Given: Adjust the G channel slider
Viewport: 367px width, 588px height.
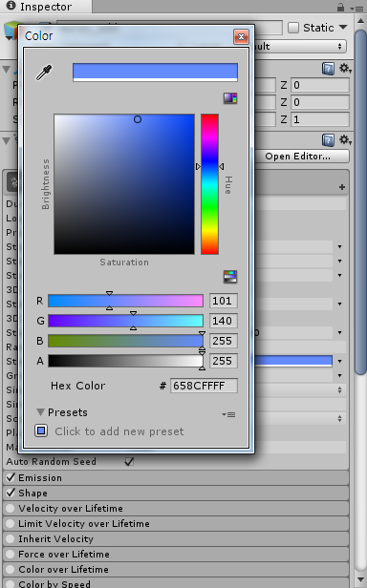Looking at the screenshot, I should tap(125, 321).
